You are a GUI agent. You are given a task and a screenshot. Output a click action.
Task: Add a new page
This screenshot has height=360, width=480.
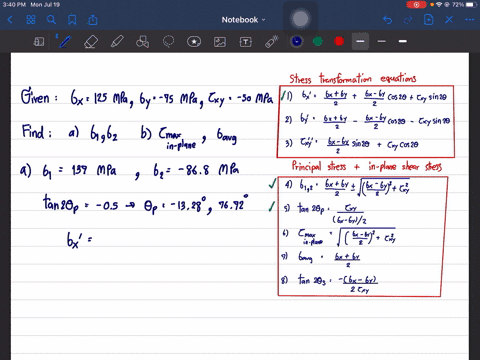[x=428, y=20]
